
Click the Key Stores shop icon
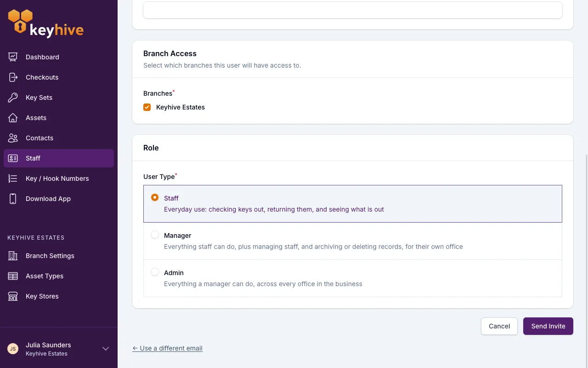(x=13, y=296)
